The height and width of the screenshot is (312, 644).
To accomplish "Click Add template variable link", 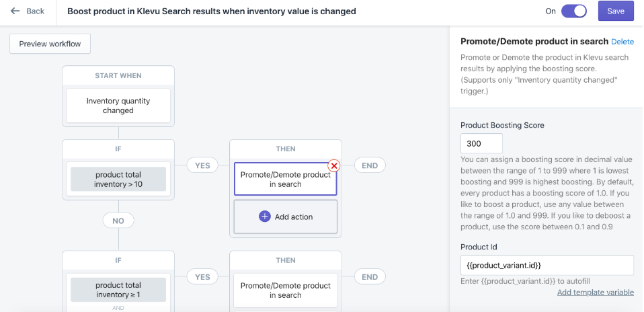I will (x=595, y=292).
